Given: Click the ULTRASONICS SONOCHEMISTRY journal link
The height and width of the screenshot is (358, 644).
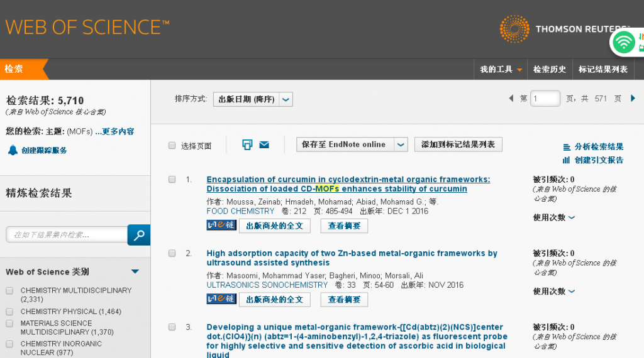Looking at the screenshot, I should [267, 285].
